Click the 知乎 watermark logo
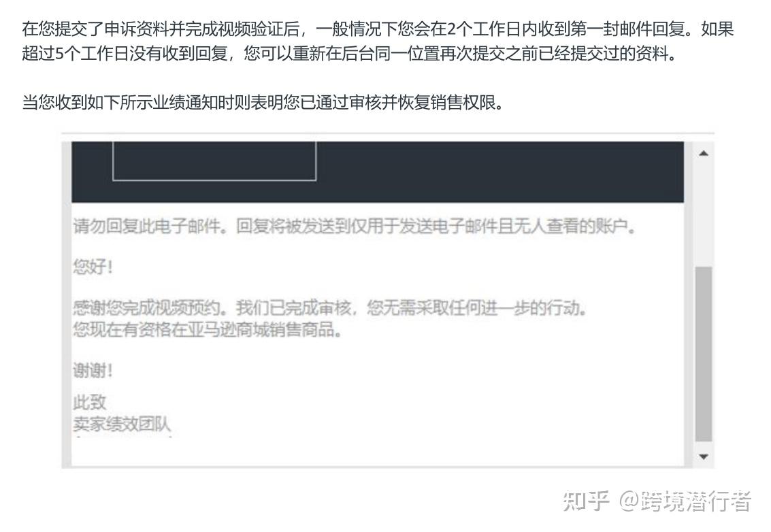Viewport: 771px width, 532px height. [x=586, y=501]
